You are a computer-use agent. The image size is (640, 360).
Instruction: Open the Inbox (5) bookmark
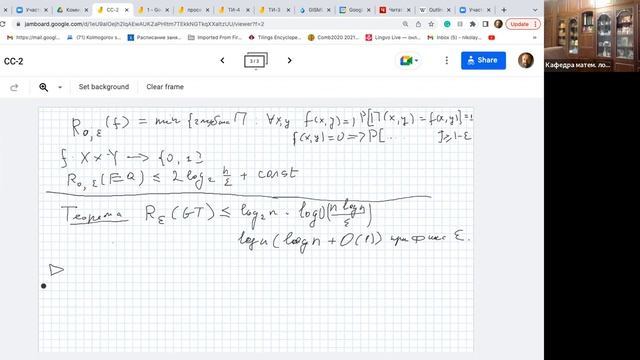454,38
